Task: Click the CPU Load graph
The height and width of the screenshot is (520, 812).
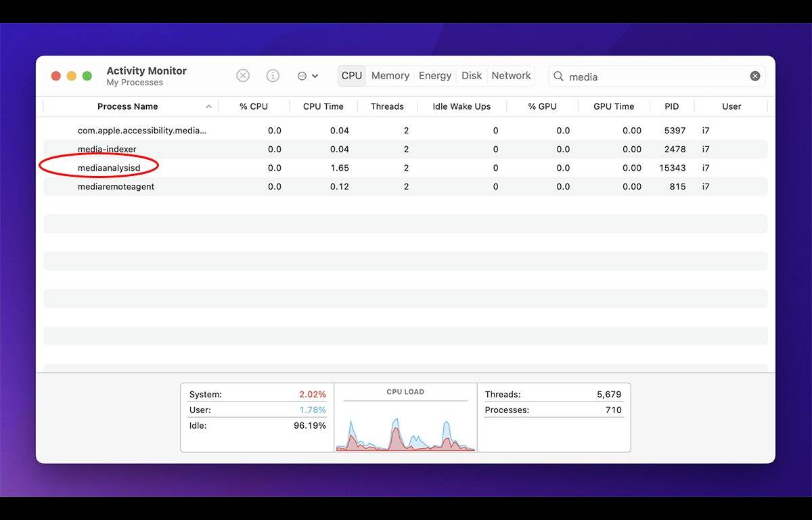Action: coord(405,425)
